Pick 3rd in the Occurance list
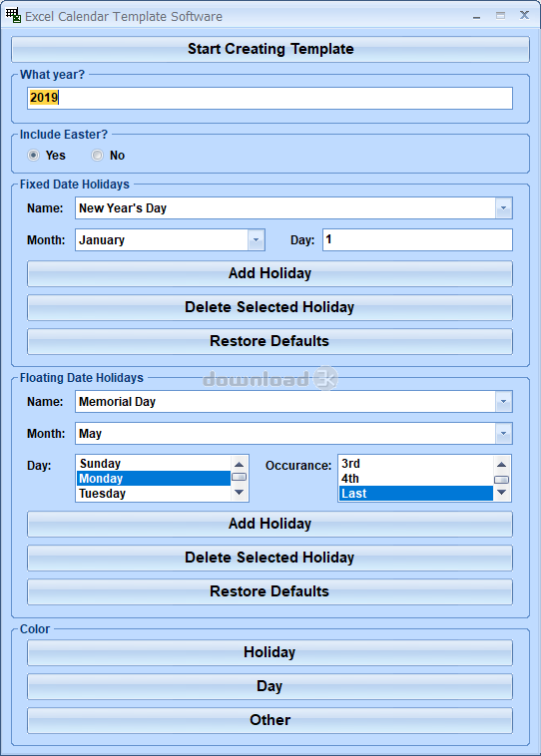This screenshot has width=541, height=756. click(416, 464)
